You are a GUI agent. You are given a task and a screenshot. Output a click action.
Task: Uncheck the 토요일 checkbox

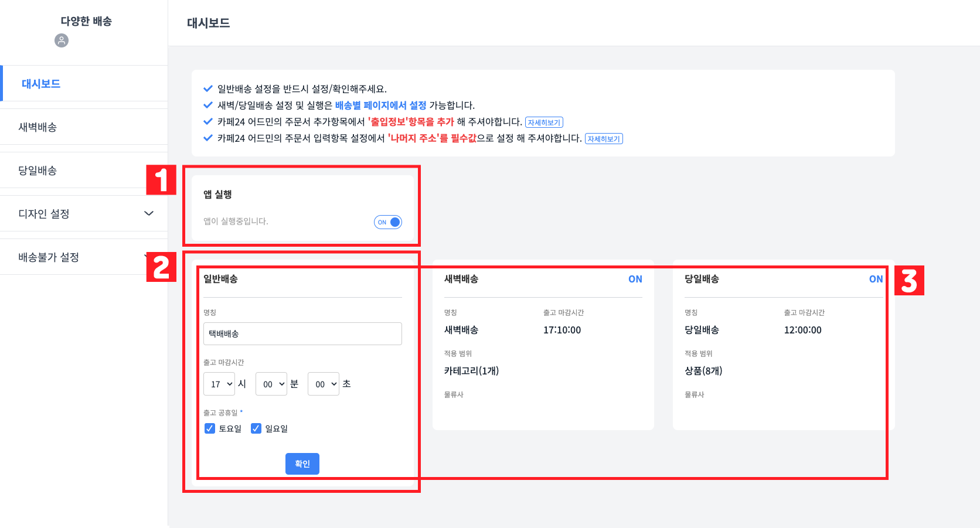click(210, 428)
